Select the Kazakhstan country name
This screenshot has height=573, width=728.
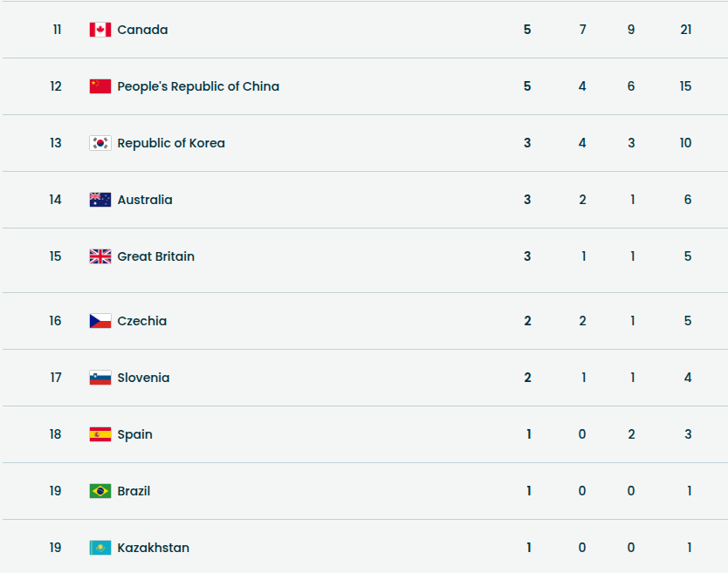pyautogui.click(x=153, y=548)
